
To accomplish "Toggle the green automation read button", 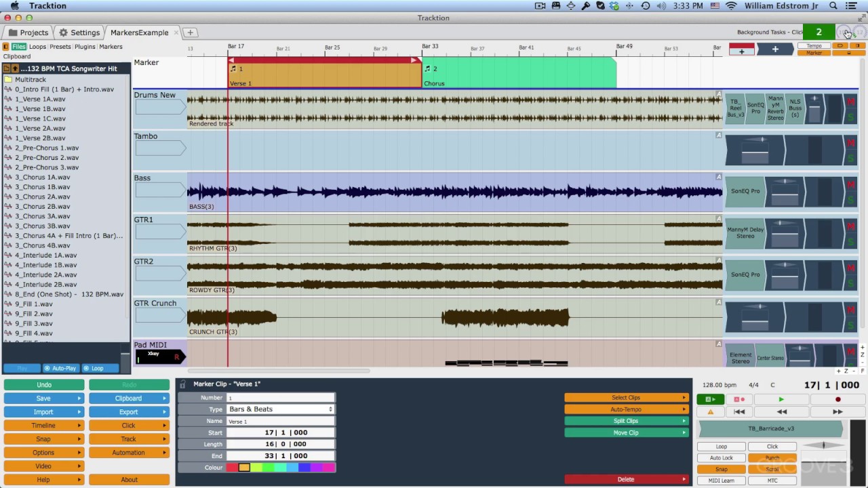I will [710, 400].
